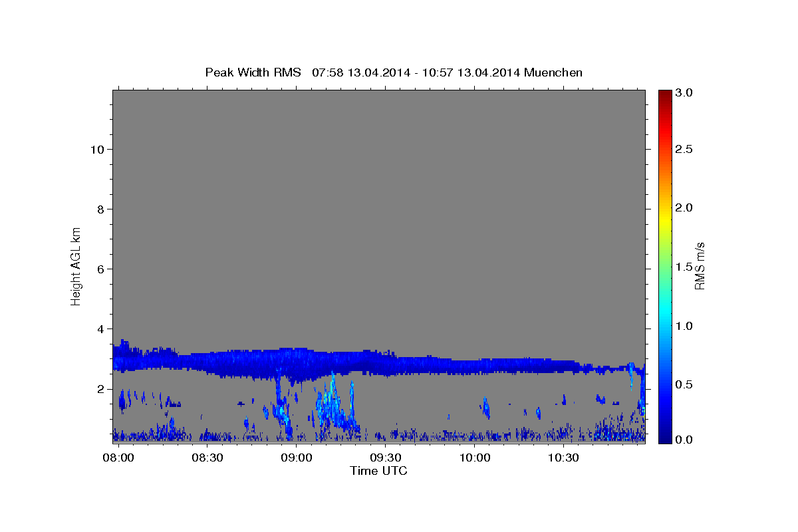
Task: Click the height tick label 8
Action: click(102, 209)
